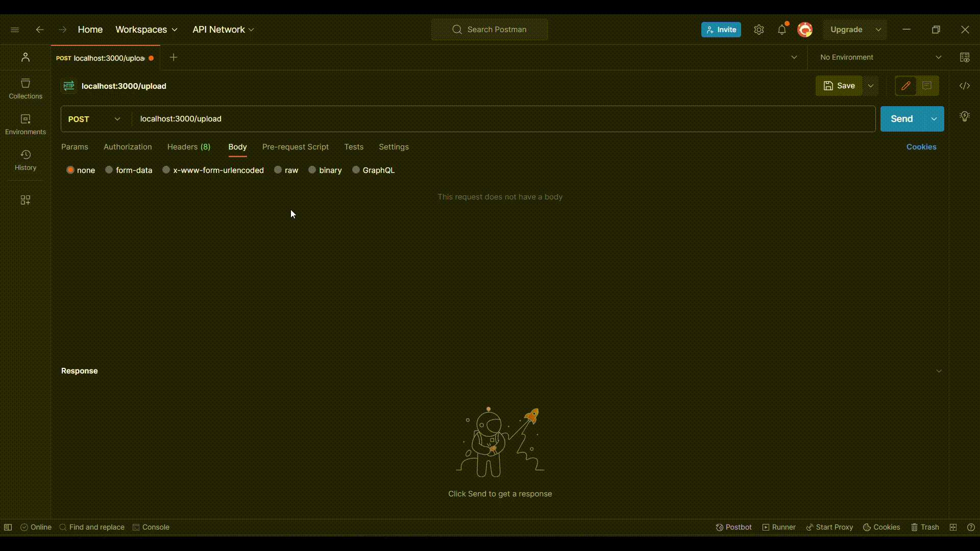Open the settings gear icon

[x=759, y=30]
